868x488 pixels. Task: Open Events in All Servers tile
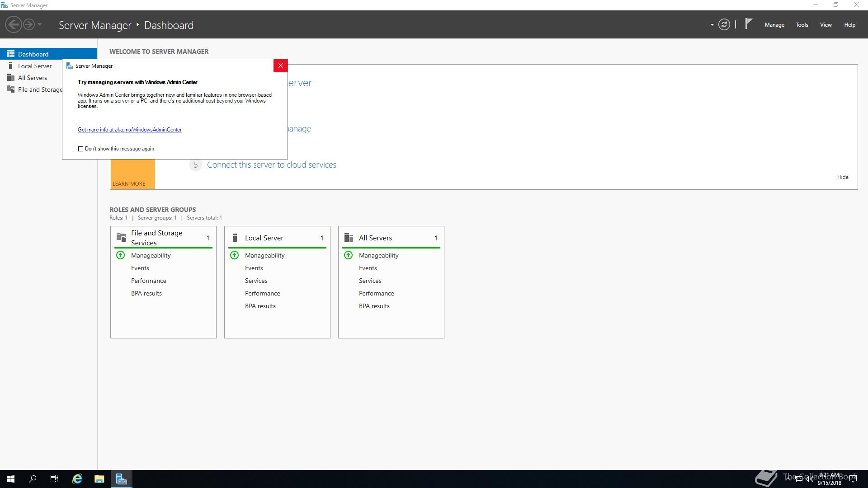pyautogui.click(x=368, y=268)
